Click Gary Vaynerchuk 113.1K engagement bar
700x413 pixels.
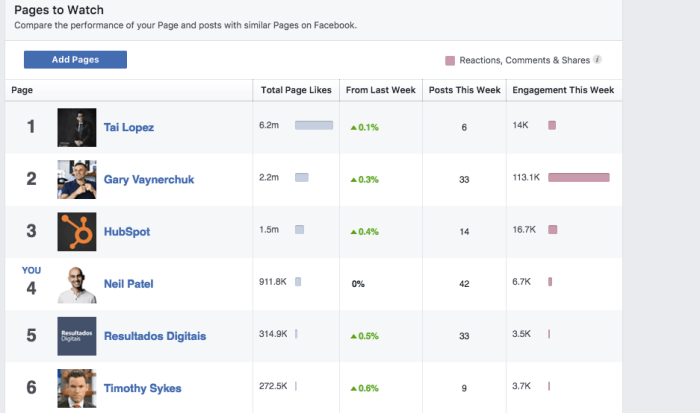tap(579, 178)
